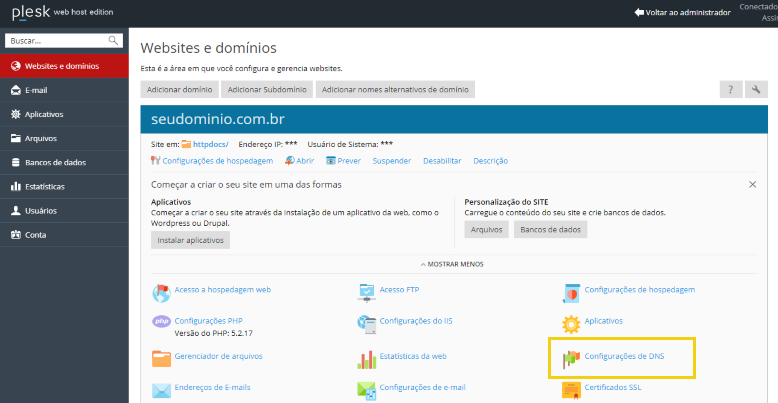Viewport: 778px width, 403px height.
Task: Click the Gerenciador de arquivos folder icon
Action: coord(161,358)
